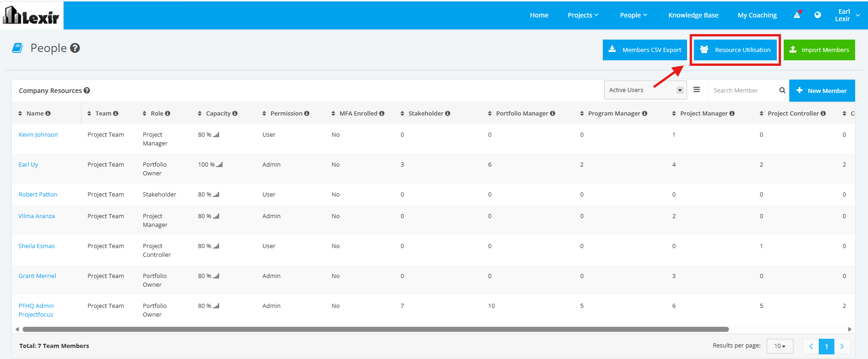Screen dimensions: 868x359
Task: Go to Home in navigation bar
Action: click(539, 15)
